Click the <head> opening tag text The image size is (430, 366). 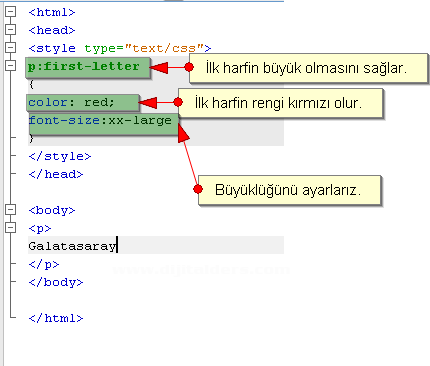click(x=52, y=30)
